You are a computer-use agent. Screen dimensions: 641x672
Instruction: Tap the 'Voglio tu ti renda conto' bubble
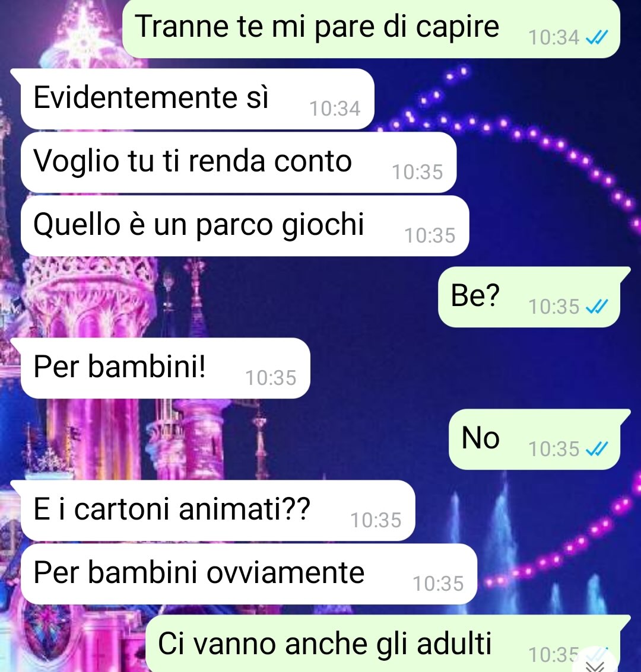[x=239, y=163]
